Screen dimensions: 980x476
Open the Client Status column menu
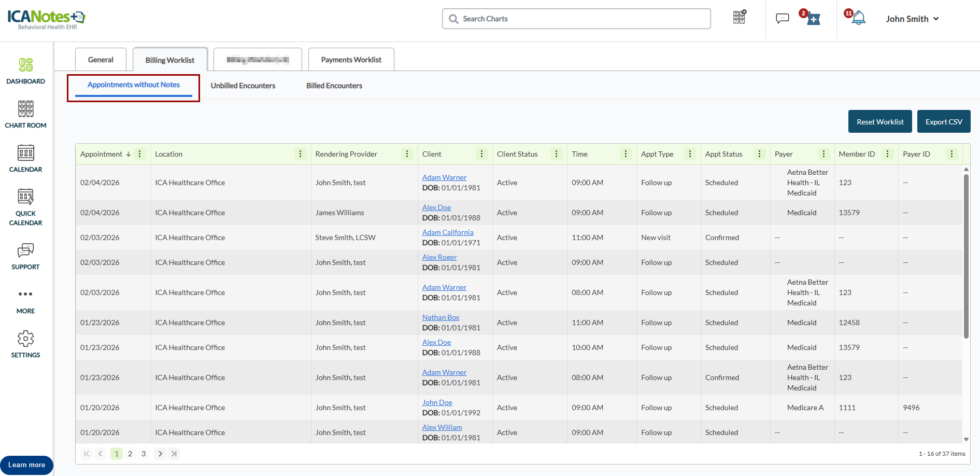556,154
